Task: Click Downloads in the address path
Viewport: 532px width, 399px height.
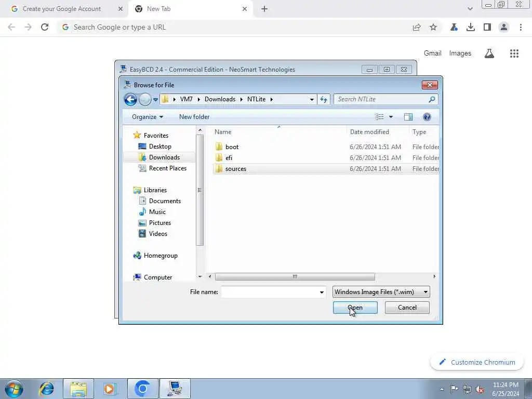Action: (220, 99)
